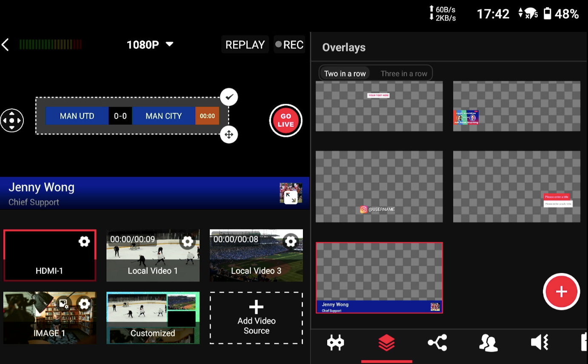Click the directional pad position control
The width and height of the screenshot is (588, 364).
(x=12, y=121)
